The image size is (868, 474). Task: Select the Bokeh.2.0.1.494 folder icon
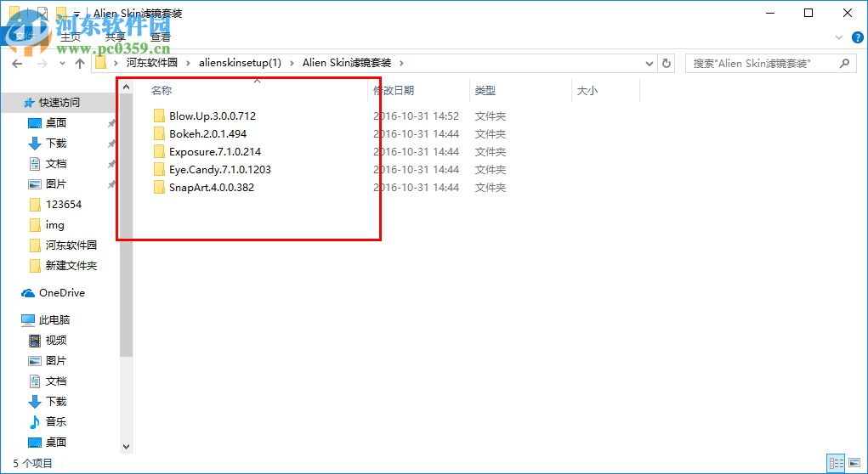pyautogui.click(x=160, y=133)
